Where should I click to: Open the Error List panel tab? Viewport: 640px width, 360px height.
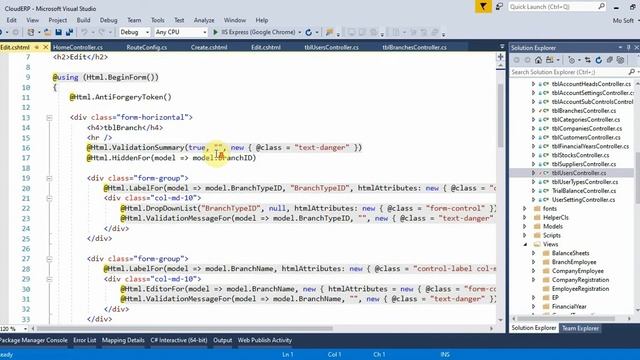(x=84, y=340)
